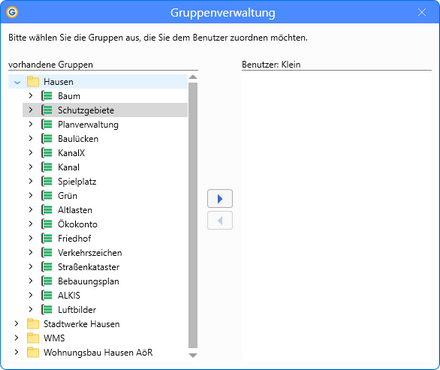Select the WMS folder label

click(x=54, y=338)
